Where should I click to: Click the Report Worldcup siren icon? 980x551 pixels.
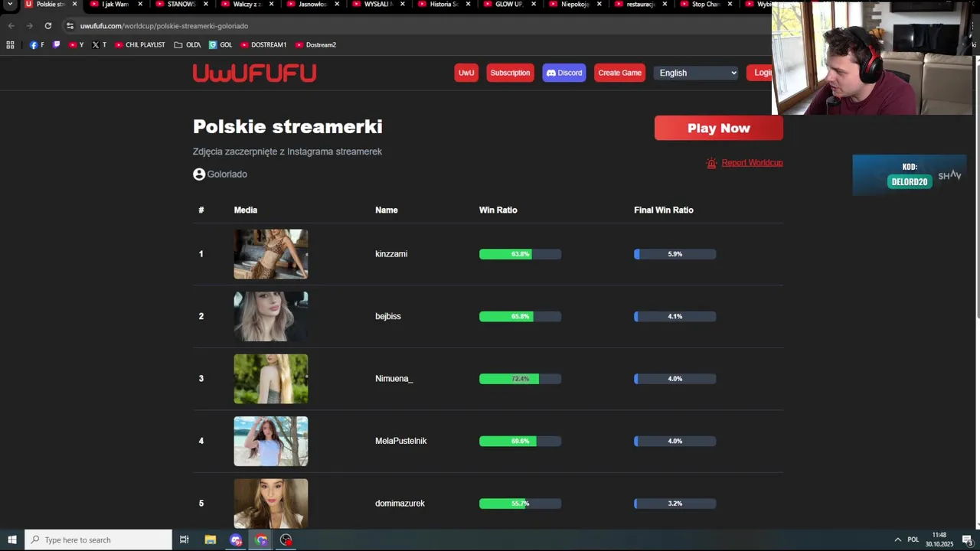click(712, 163)
